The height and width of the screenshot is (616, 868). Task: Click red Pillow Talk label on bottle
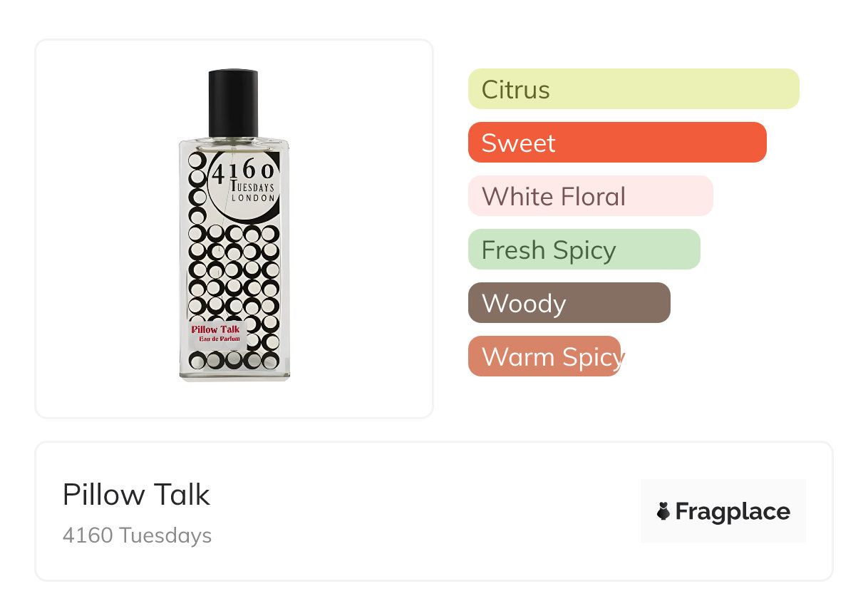tap(215, 329)
